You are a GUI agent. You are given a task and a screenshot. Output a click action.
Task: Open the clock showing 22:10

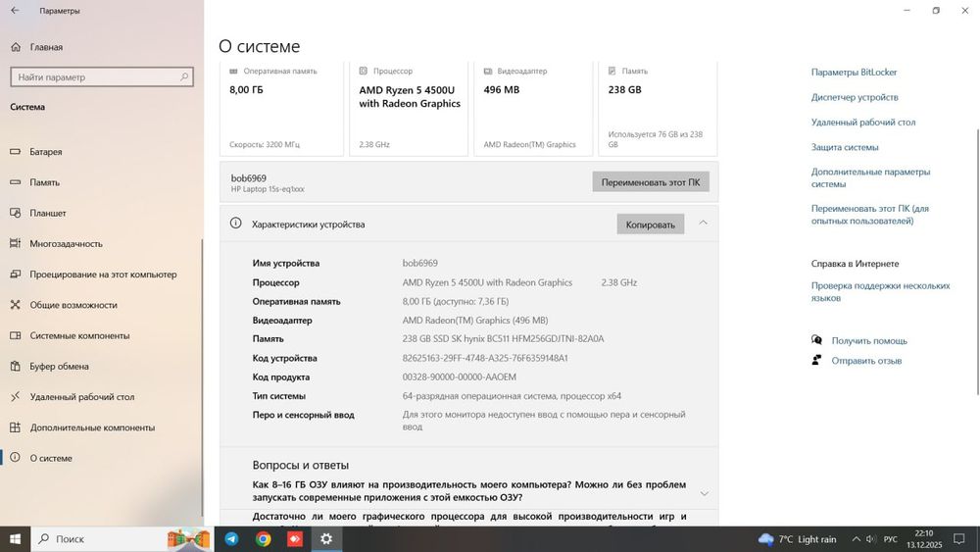pyautogui.click(x=924, y=539)
